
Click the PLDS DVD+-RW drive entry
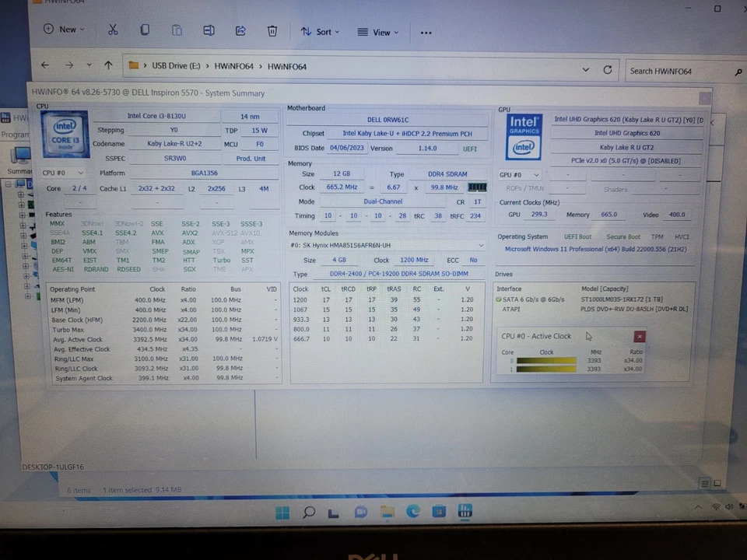pos(634,309)
